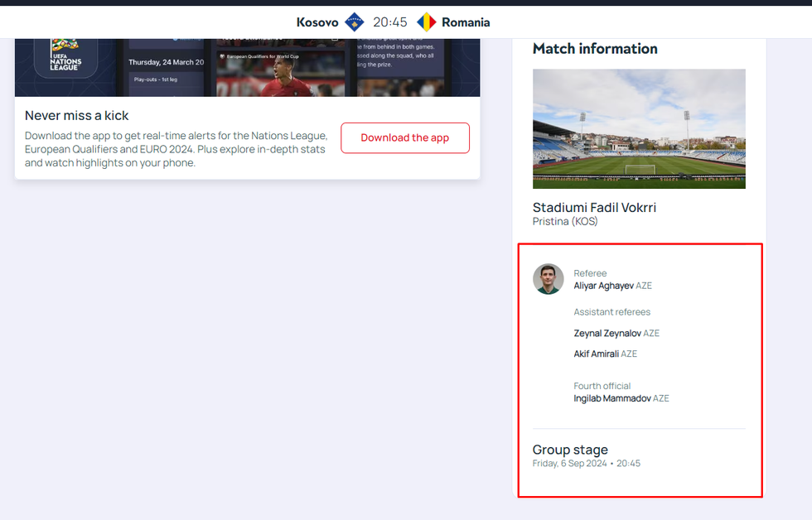Click the 20:45 kickoff time in header
812x520 pixels.
389,22
